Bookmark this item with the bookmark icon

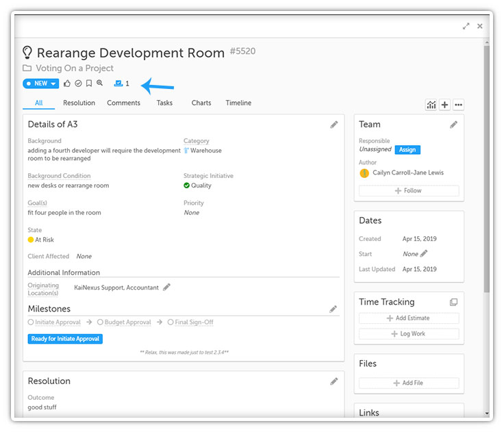click(89, 84)
